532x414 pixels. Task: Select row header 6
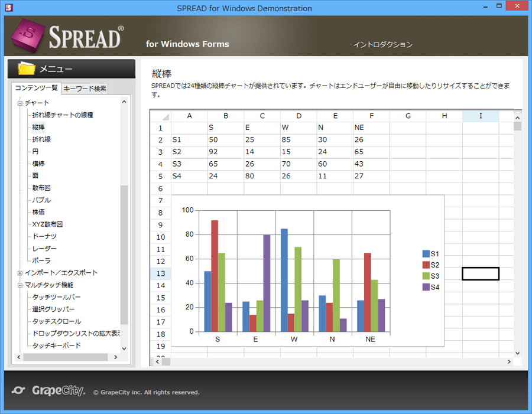pyautogui.click(x=161, y=188)
